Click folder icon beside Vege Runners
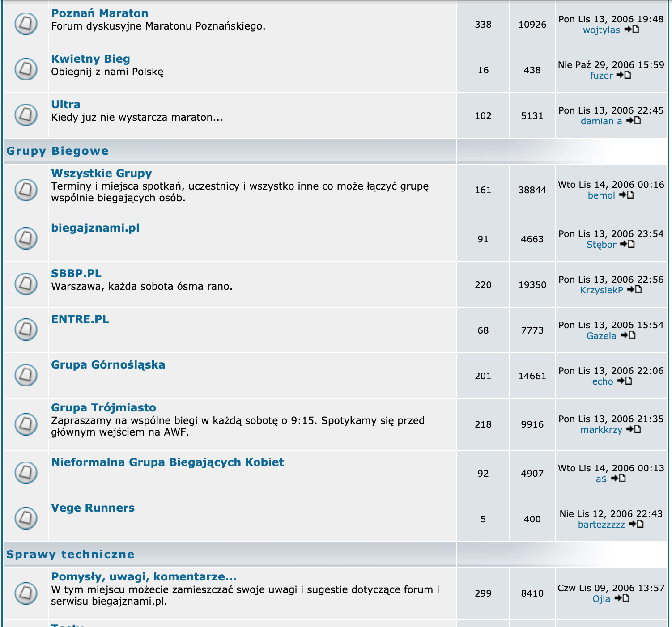Image resolution: width=672 pixels, height=627 pixels. click(26, 518)
